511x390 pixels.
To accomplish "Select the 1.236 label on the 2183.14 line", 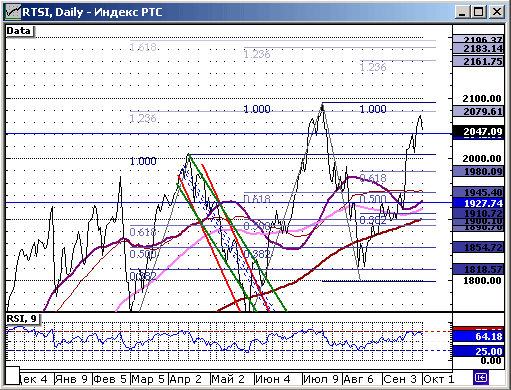I will [x=257, y=54].
